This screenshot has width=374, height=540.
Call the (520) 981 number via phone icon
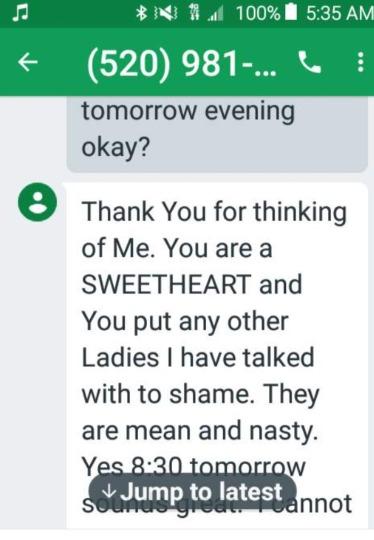309,62
